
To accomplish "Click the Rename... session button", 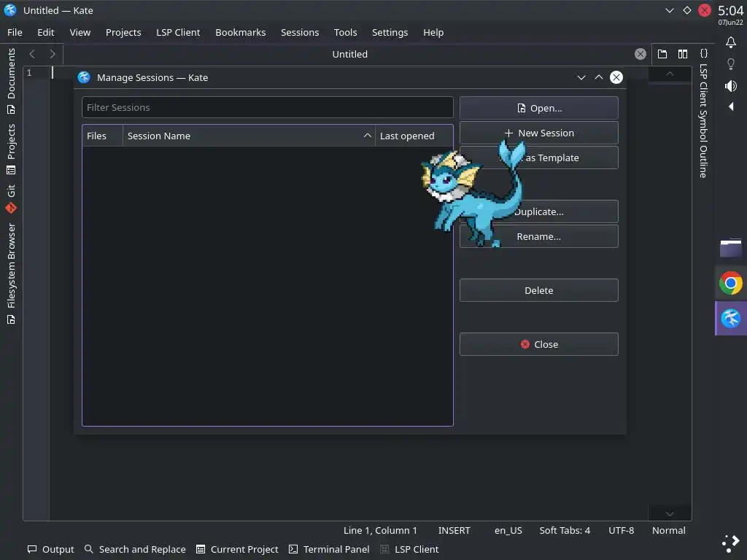I will (x=539, y=236).
